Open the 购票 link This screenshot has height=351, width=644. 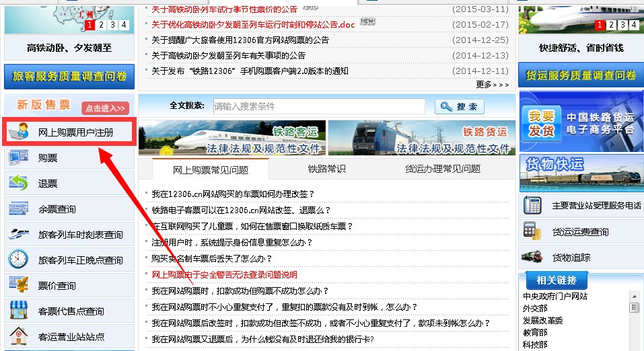(48, 158)
